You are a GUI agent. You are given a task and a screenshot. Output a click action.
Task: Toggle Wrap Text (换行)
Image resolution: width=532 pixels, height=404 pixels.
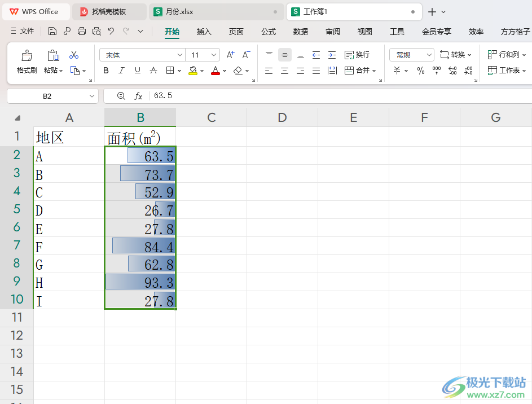357,55
